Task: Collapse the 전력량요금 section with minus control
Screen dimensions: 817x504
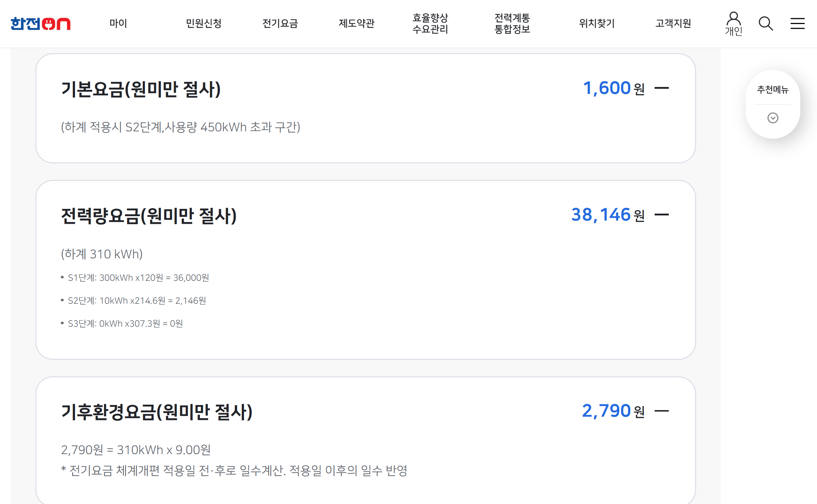Action: pyautogui.click(x=663, y=214)
